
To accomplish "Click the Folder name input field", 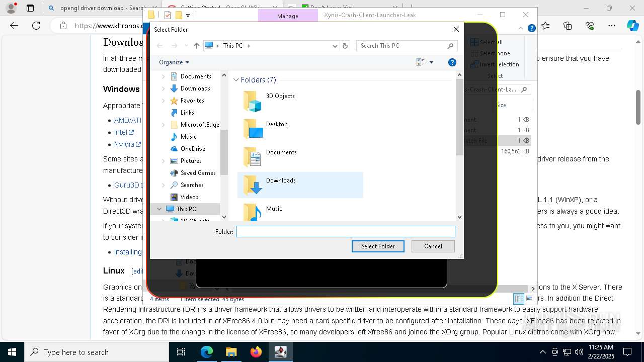I will tap(346, 232).
